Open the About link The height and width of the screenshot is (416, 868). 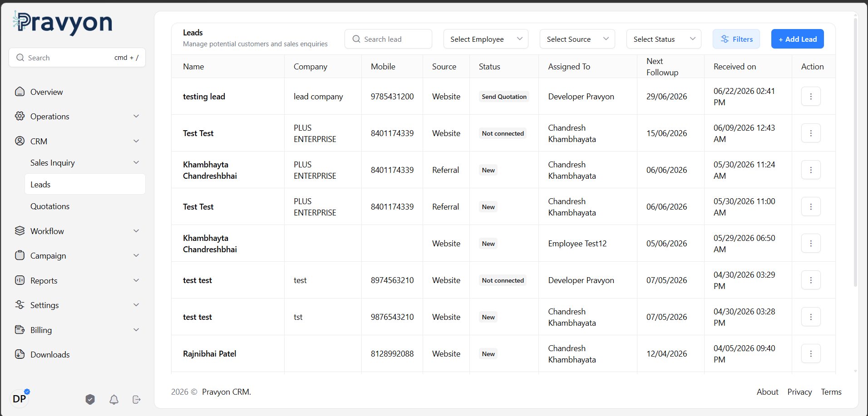tap(767, 392)
